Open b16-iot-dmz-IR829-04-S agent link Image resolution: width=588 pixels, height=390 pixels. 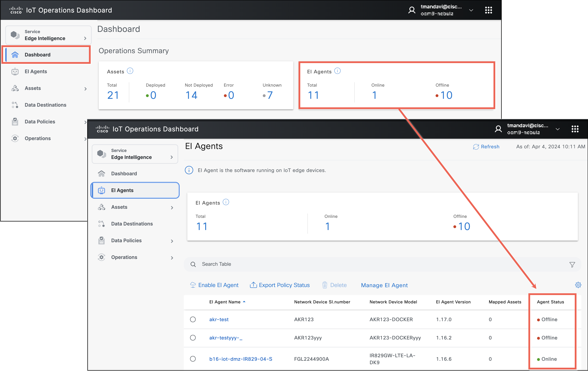(x=241, y=359)
